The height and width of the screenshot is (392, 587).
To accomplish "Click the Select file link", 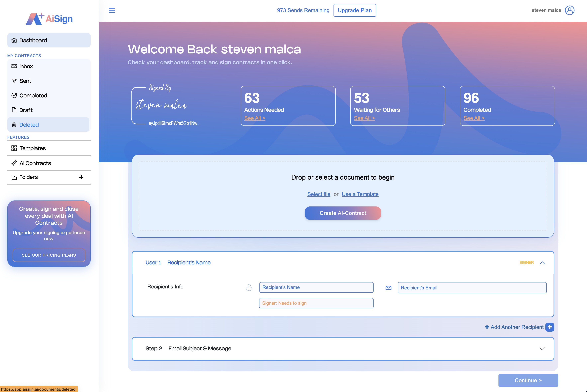I will [319, 194].
